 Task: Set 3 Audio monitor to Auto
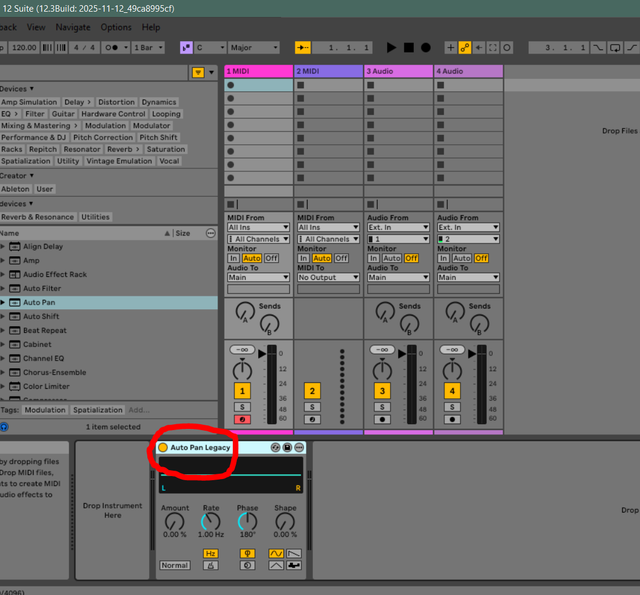point(392,258)
